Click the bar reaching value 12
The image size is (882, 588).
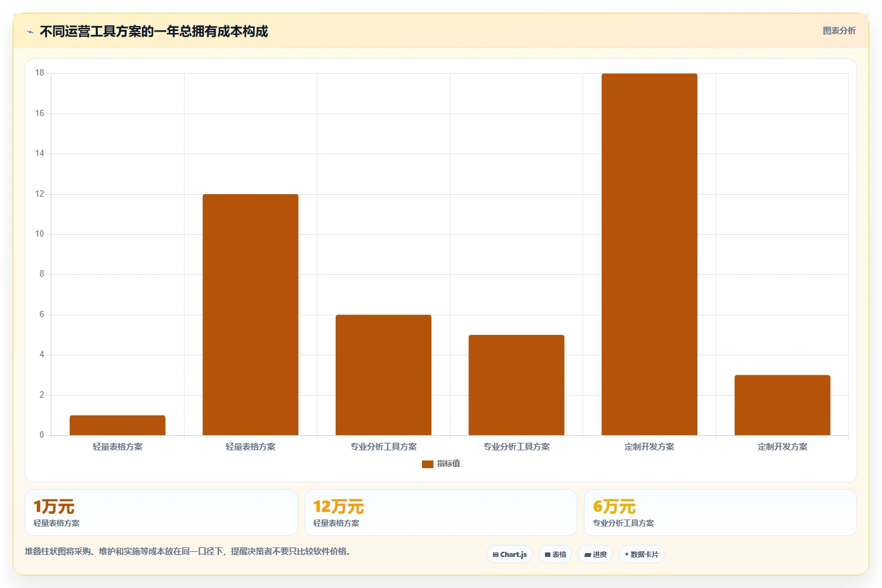[x=251, y=315]
